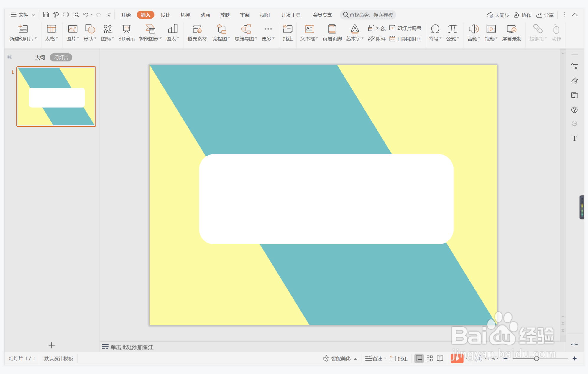Open the Design (设计) tab
The height and width of the screenshot is (374, 588).
click(x=165, y=15)
